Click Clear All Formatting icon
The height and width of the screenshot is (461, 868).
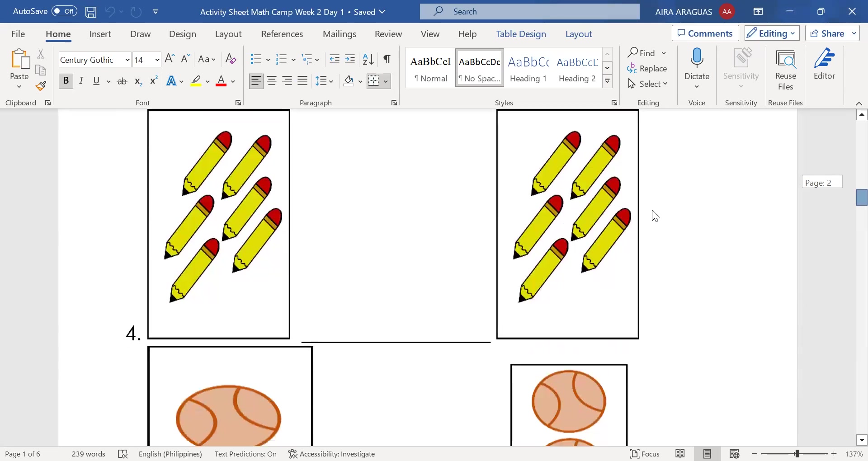click(231, 59)
